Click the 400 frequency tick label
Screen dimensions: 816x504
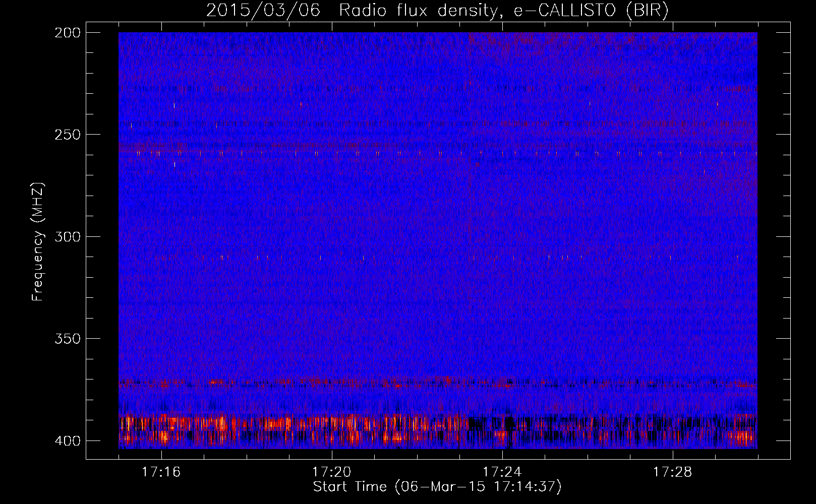pos(68,441)
